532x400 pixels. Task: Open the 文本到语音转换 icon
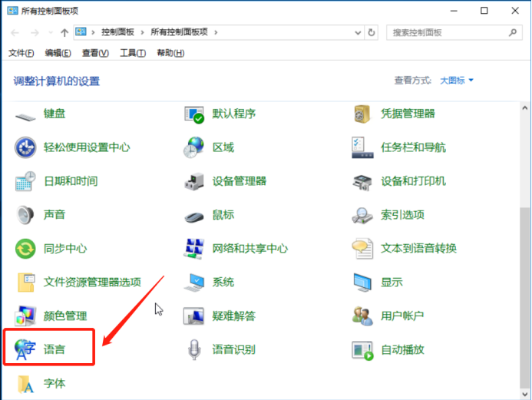click(362, 249)
